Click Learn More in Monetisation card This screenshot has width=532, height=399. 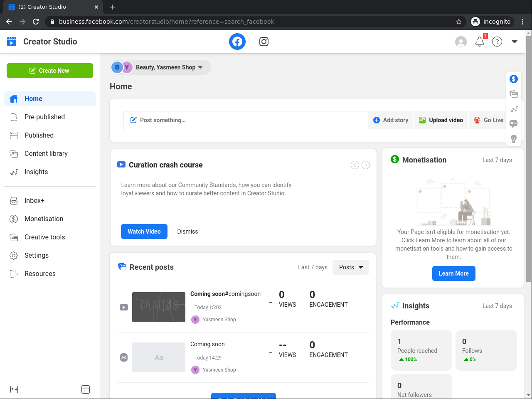click(x=454, y=273)
